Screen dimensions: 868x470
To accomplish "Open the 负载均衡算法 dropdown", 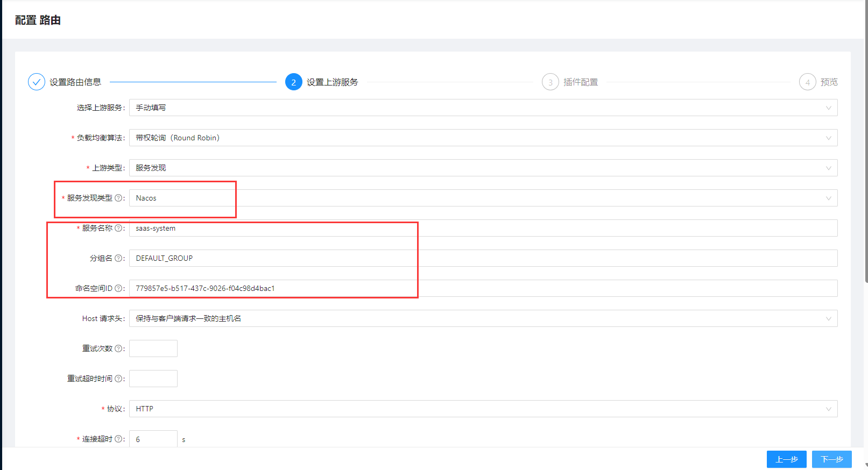I will click(x=483, y=138).
